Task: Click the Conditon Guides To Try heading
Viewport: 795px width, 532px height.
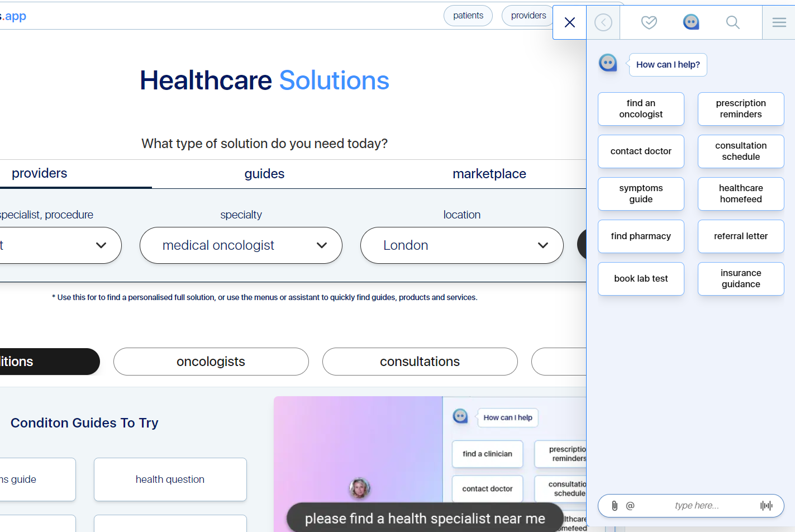Action: pos(84,423)
